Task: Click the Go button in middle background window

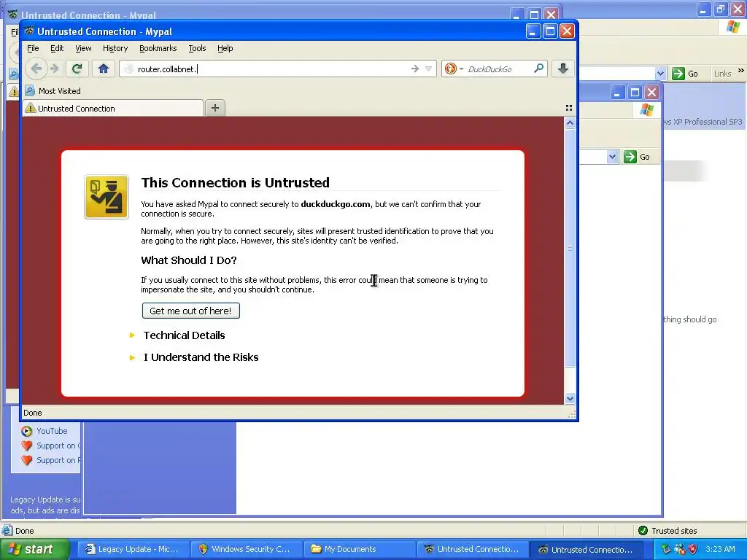Action: pyautogui.click(x=637, y=157)
